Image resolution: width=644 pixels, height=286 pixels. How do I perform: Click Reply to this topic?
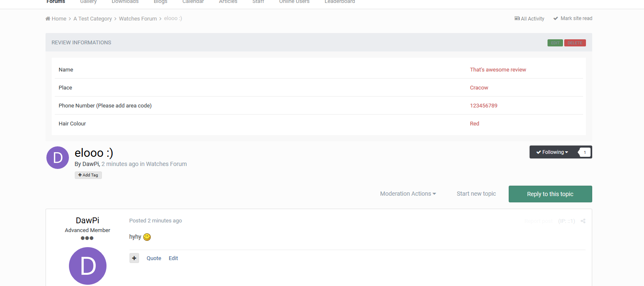click(550, 194)
